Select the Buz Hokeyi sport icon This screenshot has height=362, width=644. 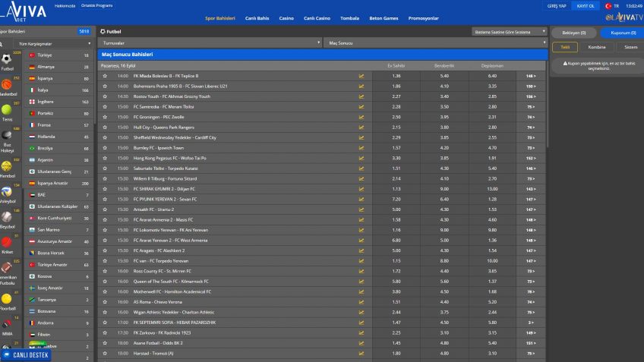click(x=7, y=135)
